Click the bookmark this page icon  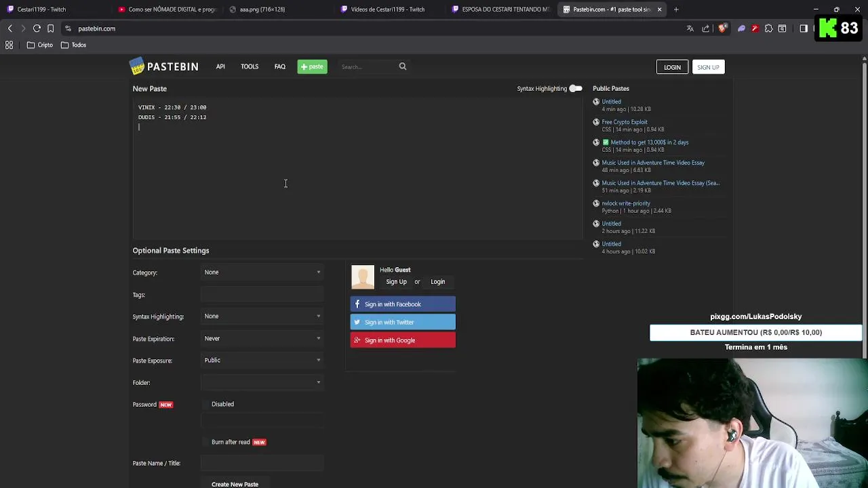click(50, 28)
